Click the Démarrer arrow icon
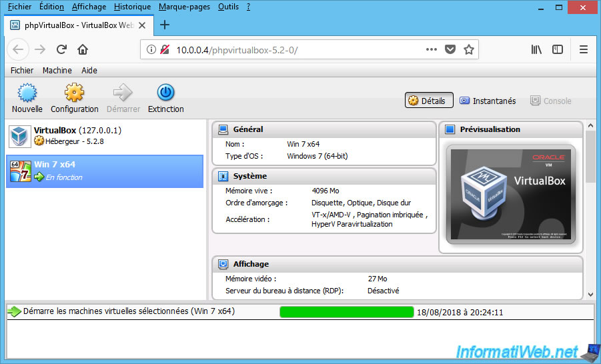The image size is (601, 364). tap(123, 93)
